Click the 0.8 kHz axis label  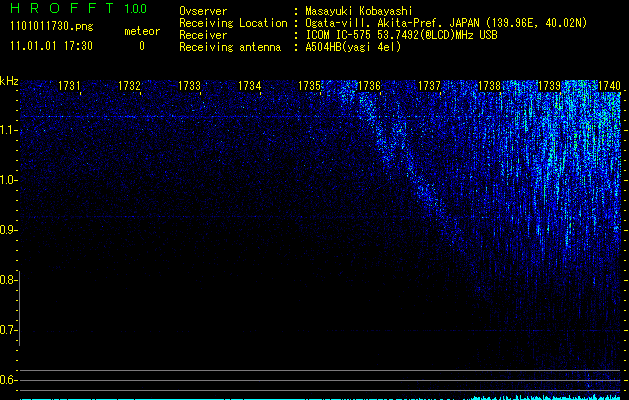click(8, 280)
